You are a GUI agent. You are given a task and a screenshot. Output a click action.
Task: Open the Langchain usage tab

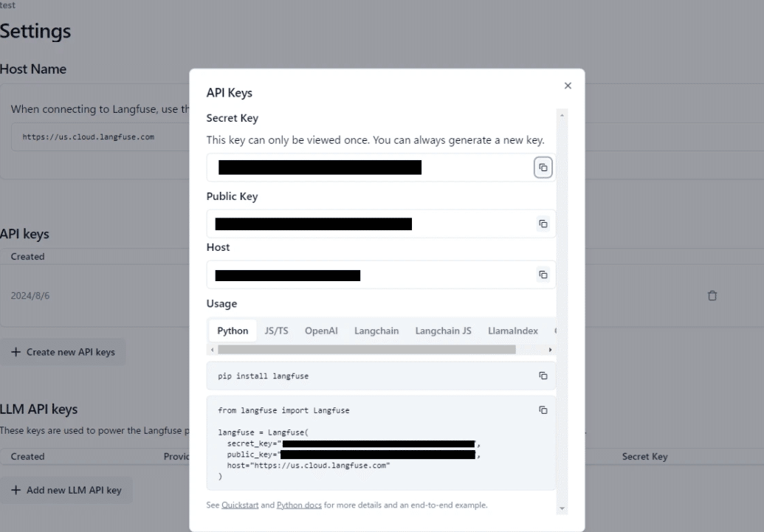[x=376, y=331]
